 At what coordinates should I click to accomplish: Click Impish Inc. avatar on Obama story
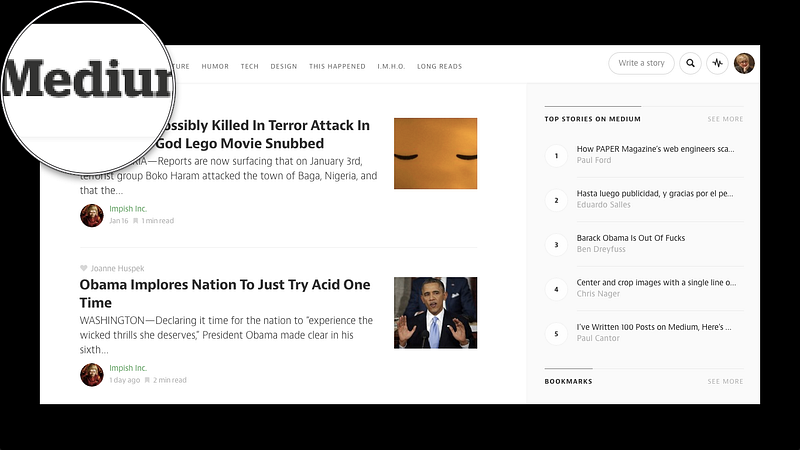tap(92, 374)
